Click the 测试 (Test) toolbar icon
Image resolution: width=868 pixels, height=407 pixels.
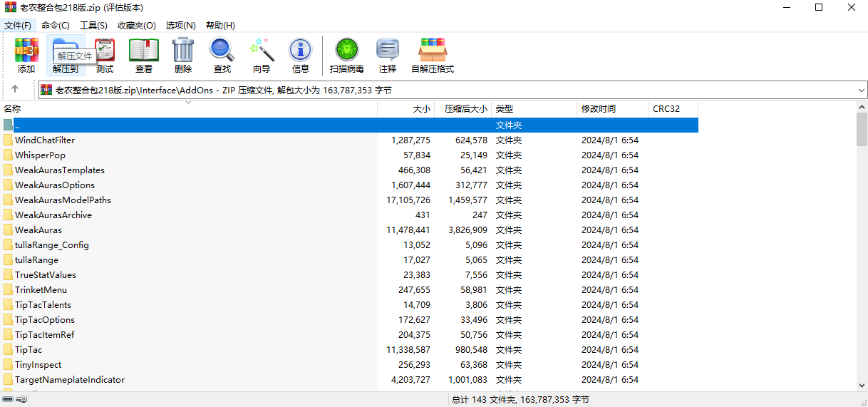[105, 51]
